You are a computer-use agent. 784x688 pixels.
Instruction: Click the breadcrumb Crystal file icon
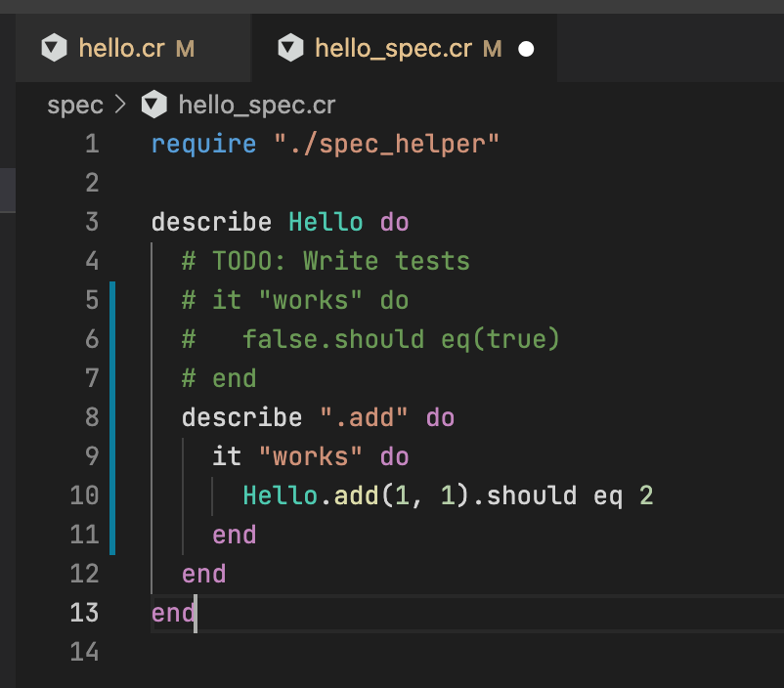154,105
